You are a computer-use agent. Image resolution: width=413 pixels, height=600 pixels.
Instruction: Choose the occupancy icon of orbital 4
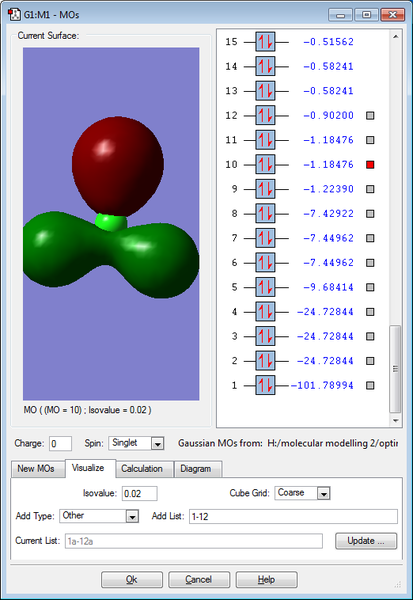(x=265, y=312)
